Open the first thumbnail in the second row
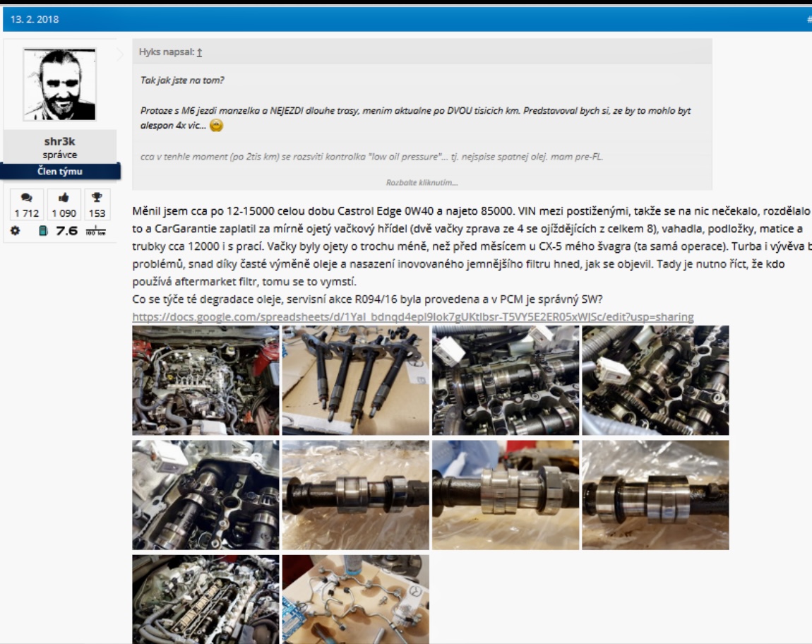 (205, 495)
